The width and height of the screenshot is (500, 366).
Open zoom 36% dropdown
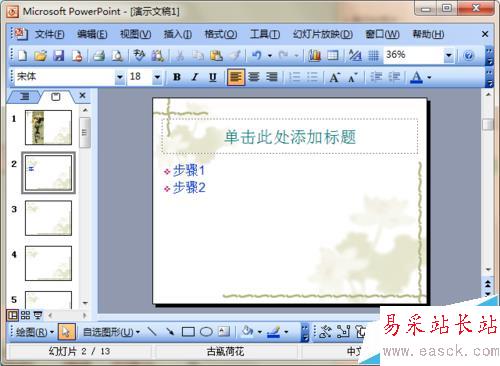click(449, 55)
